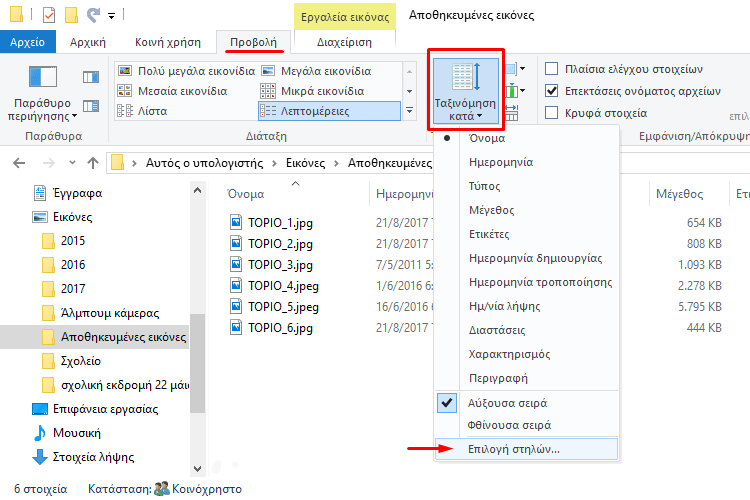Image resolution: width=750 pixels, height=500 pixels.
Task: Open the 2016 folder in tree
Action: pos(73,265)
